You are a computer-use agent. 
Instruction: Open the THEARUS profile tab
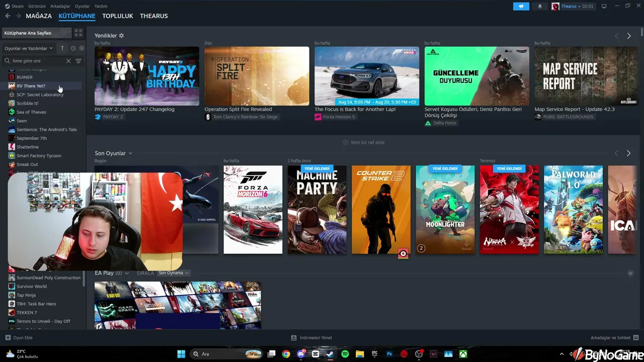pyautogui.click(x=154, y=16)
